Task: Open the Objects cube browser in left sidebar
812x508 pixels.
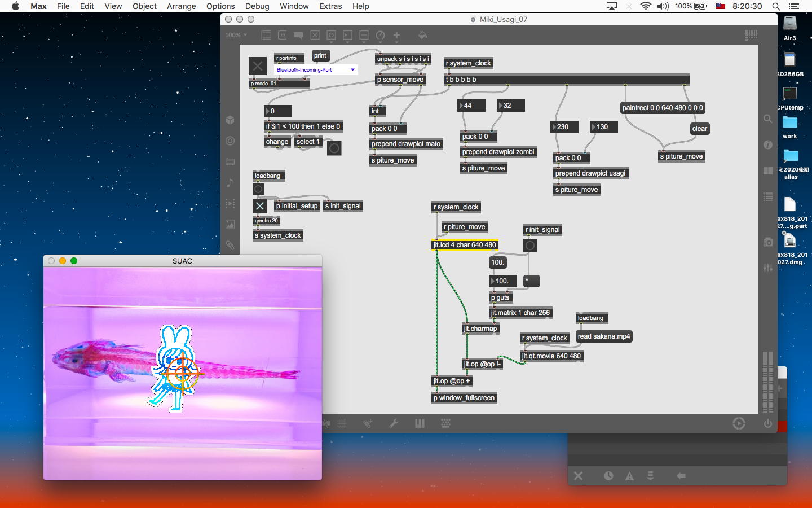Action: pos(230,120)
